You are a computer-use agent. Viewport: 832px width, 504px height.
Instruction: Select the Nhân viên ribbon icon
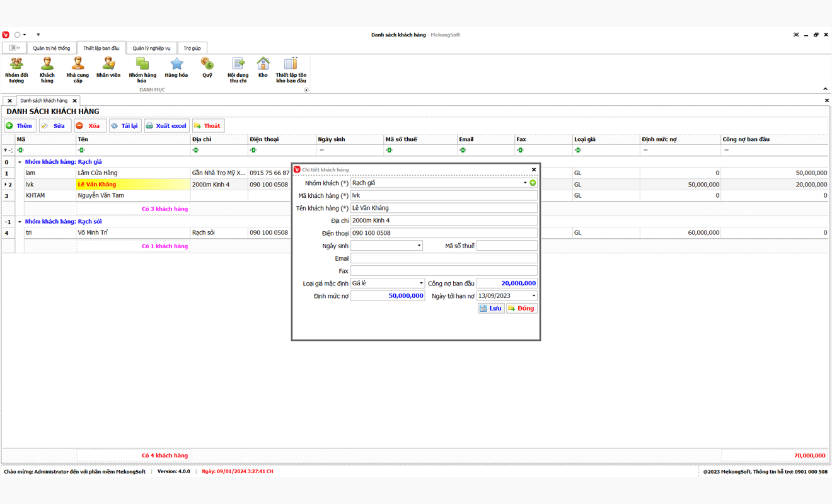click(108, 68)
